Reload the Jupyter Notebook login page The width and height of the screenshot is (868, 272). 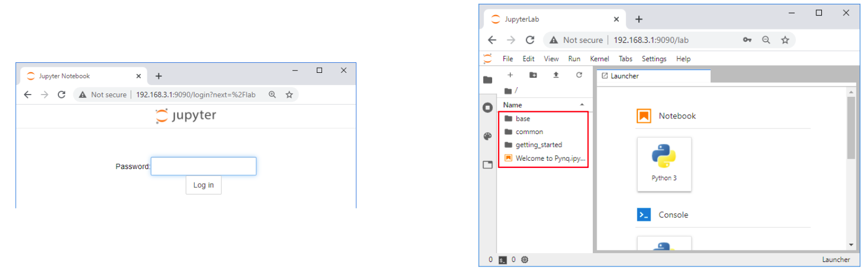62,95
